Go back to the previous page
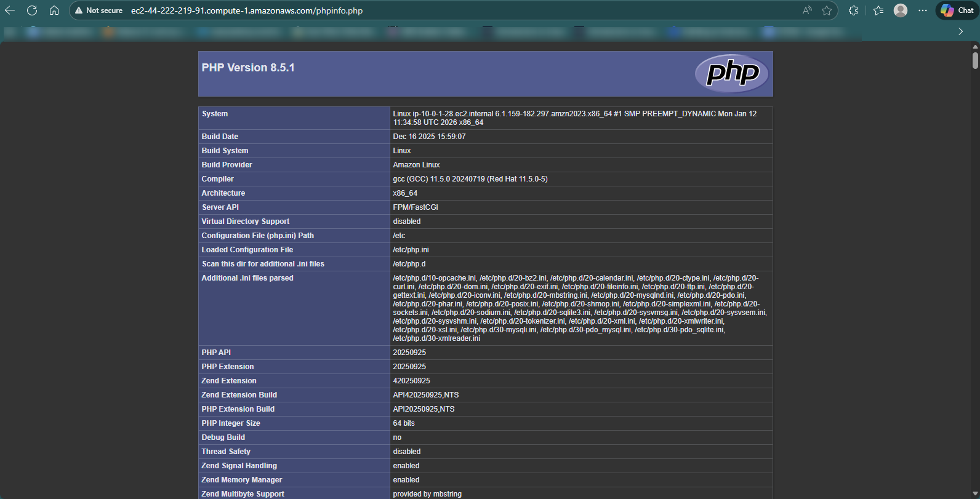This screenshot has width=980, height=499. click(10, 10)
